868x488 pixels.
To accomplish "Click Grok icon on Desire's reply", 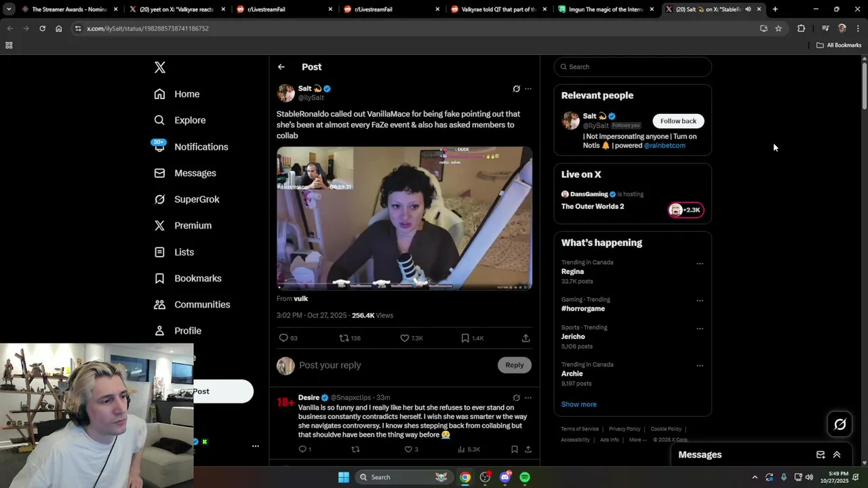I will point(516,398).
